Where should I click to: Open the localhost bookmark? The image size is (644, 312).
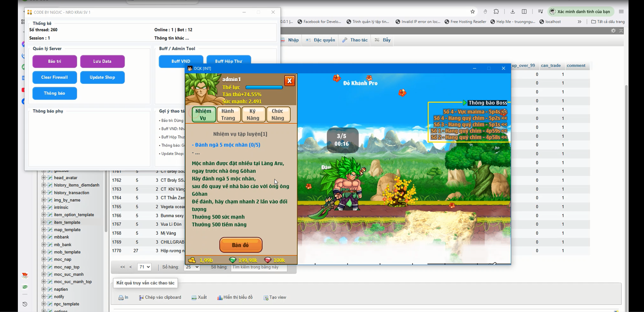[550, 22]
